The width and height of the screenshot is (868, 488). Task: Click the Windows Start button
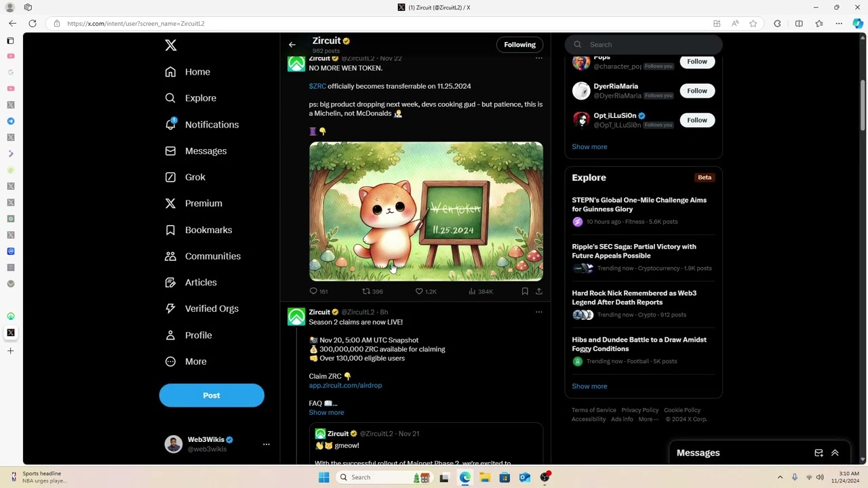tap(323, 477)
